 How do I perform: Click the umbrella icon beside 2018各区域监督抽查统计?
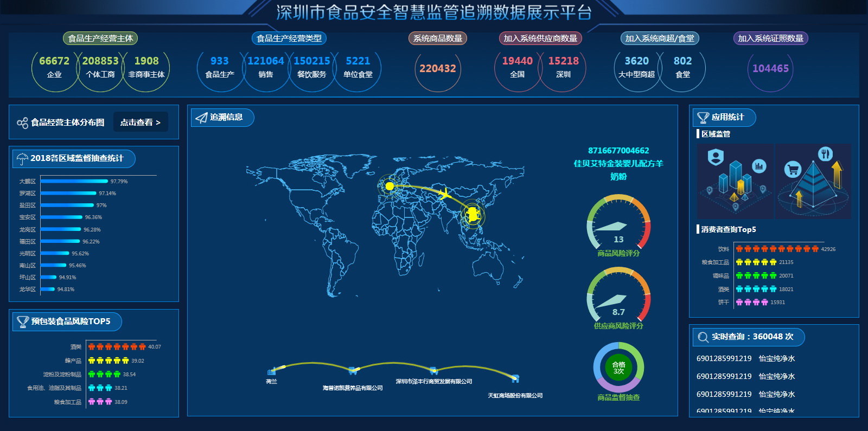(22, 159)
